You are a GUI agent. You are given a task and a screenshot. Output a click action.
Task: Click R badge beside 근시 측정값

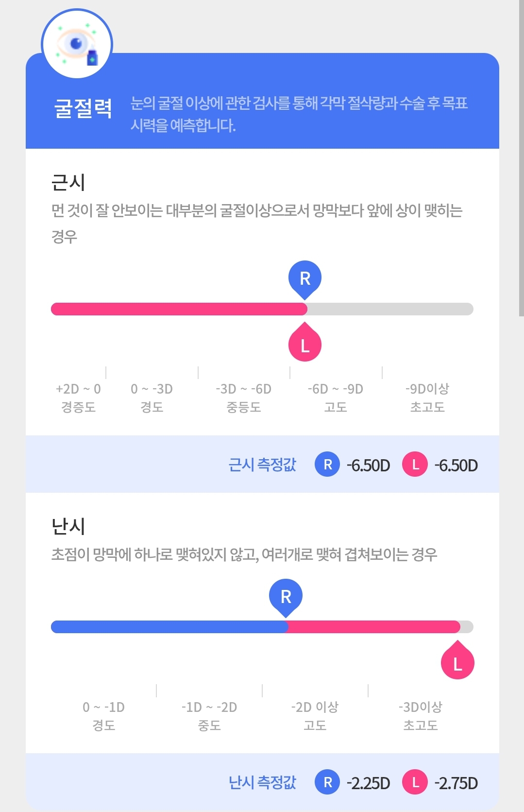pos(327,465)
